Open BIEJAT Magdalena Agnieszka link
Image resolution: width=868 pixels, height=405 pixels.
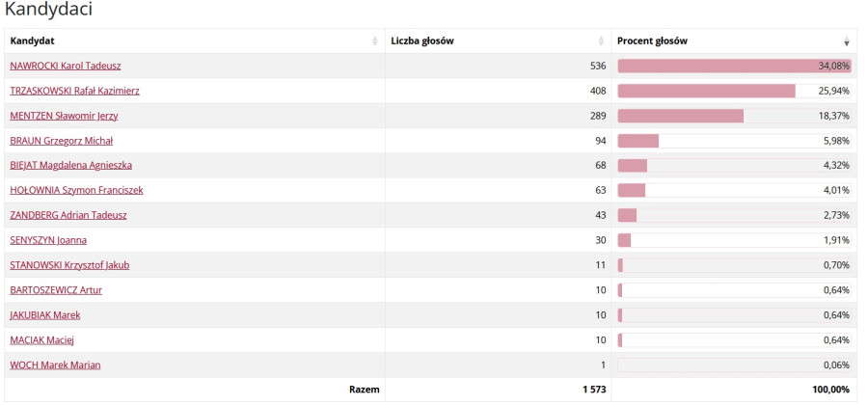pos(70,166)
